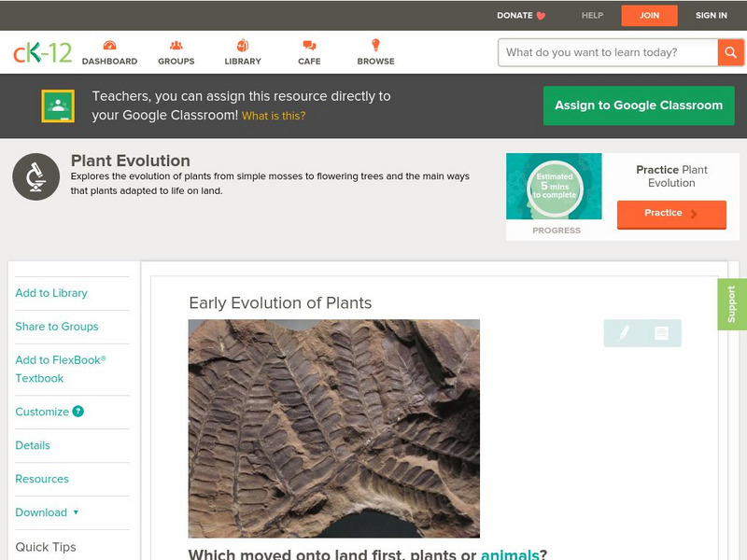Click the Download link text

[x=41, y=512]
